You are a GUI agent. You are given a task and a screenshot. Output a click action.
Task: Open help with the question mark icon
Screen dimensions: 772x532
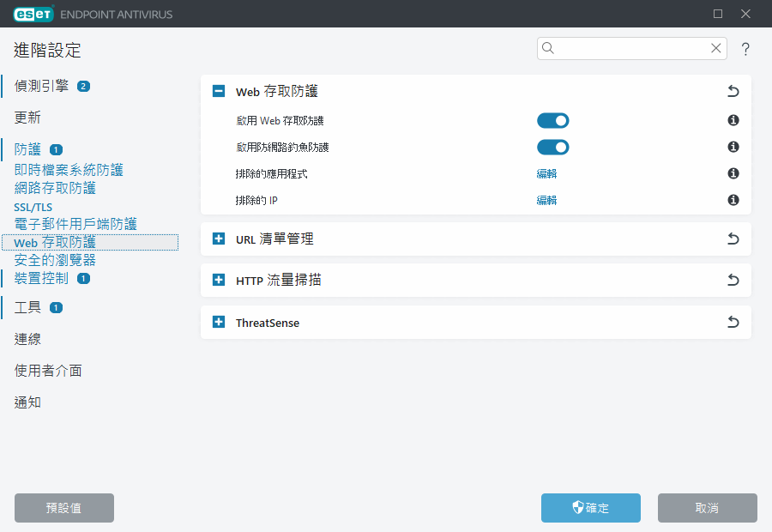pyautogui.click(x=745, y=50)
